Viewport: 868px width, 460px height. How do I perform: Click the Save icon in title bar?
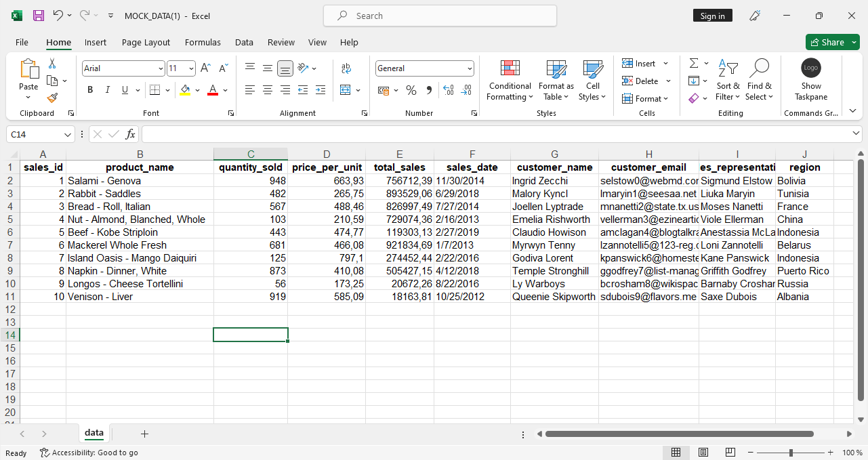39,16
